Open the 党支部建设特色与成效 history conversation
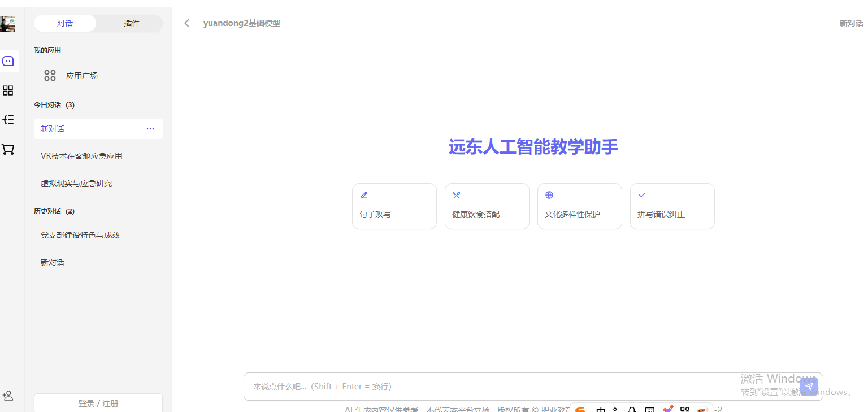Image resolution: width=868 pixels, height=412 pixels. click(80, 235)
